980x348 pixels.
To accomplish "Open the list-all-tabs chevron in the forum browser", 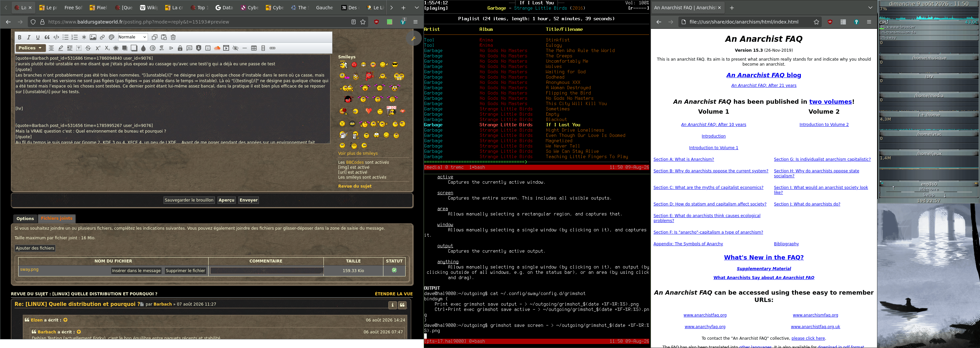I will [416, 8].
